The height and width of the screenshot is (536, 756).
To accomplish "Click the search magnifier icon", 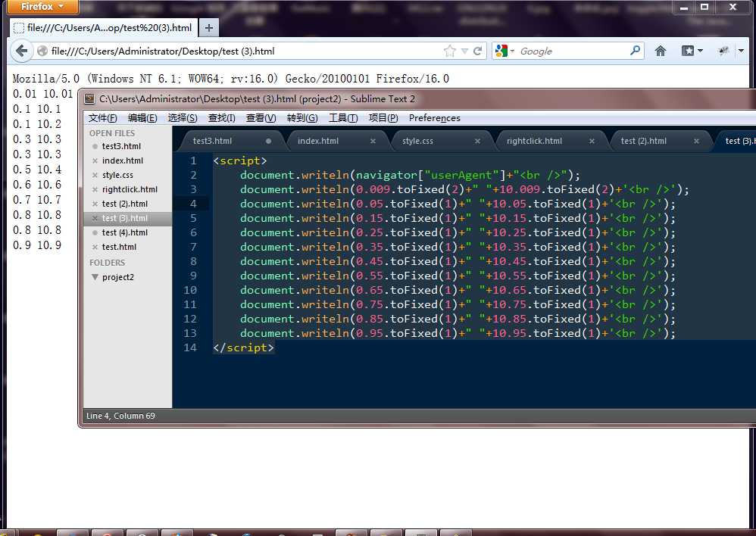I will [636, 50].
